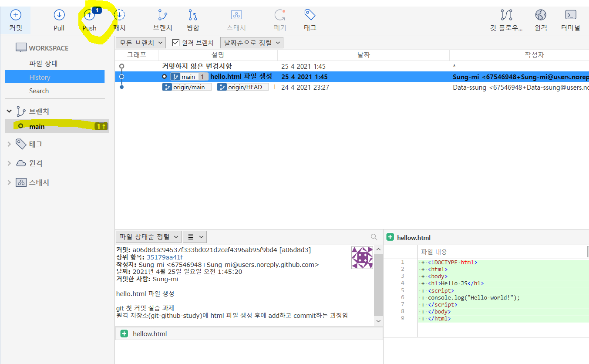Click the 24 4 2021 23:27 date cell
589x364 pixels.
[305, 87]
